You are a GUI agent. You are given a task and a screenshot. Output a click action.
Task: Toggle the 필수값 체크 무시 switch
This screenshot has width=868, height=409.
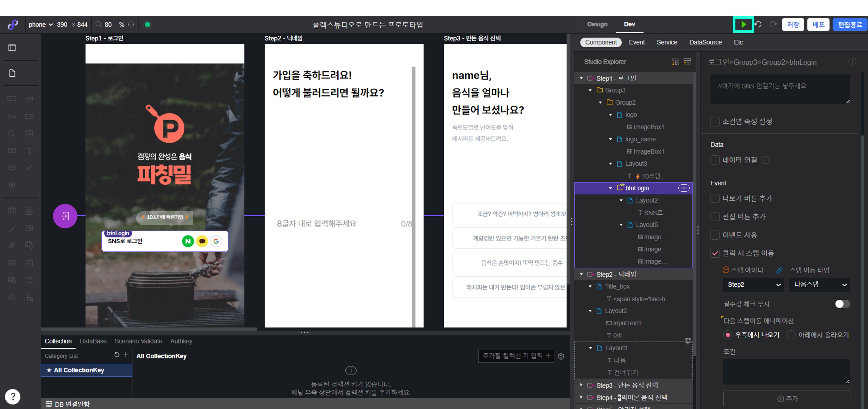coord(842,304)
